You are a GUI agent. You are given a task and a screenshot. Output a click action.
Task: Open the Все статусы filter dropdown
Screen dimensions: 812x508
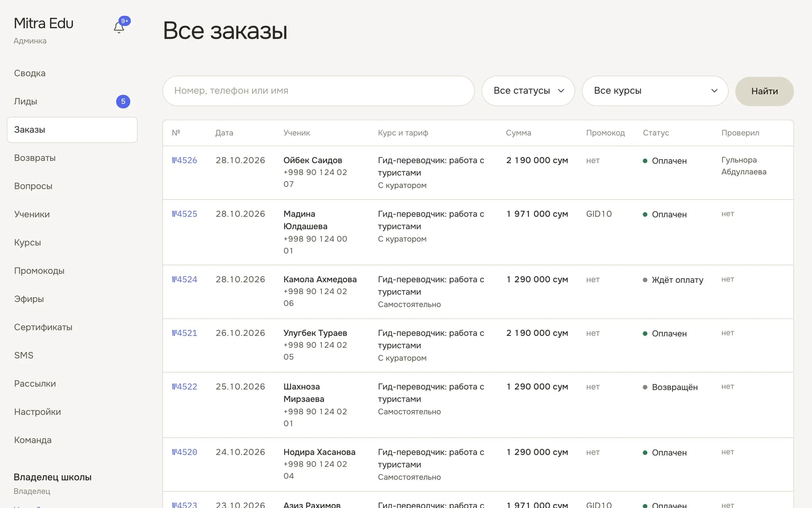coord(528,91)
